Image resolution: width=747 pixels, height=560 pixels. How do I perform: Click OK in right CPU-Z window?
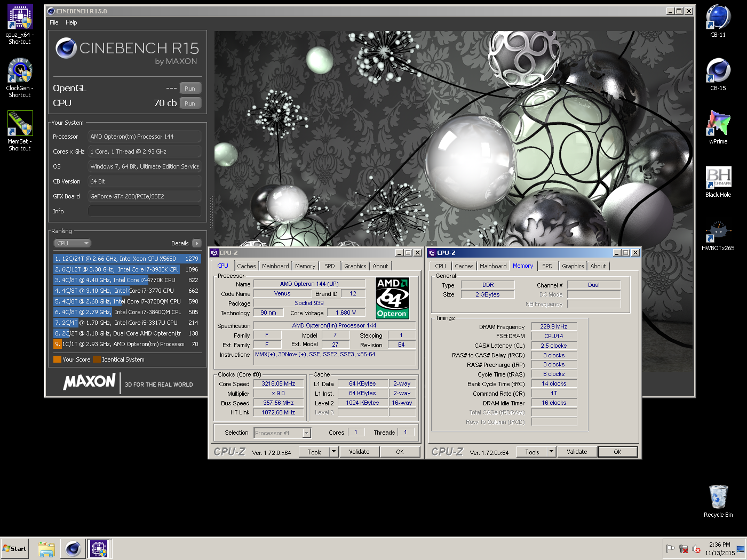point(617,452)
